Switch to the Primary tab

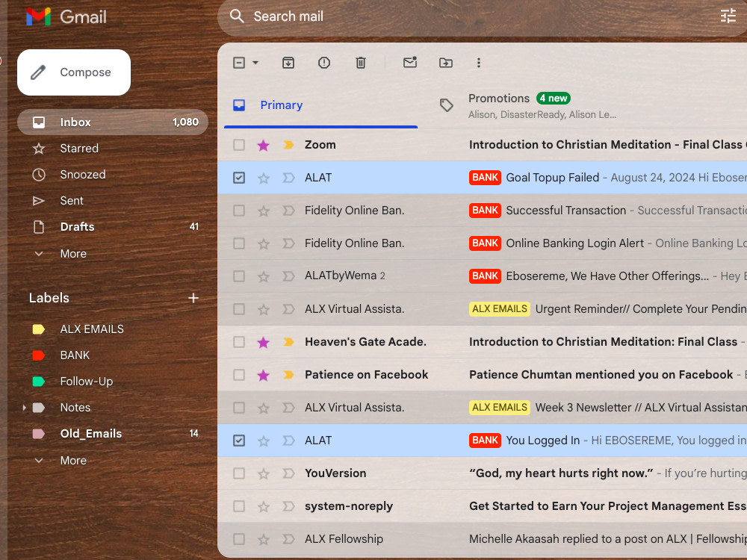tap(320, 105)
